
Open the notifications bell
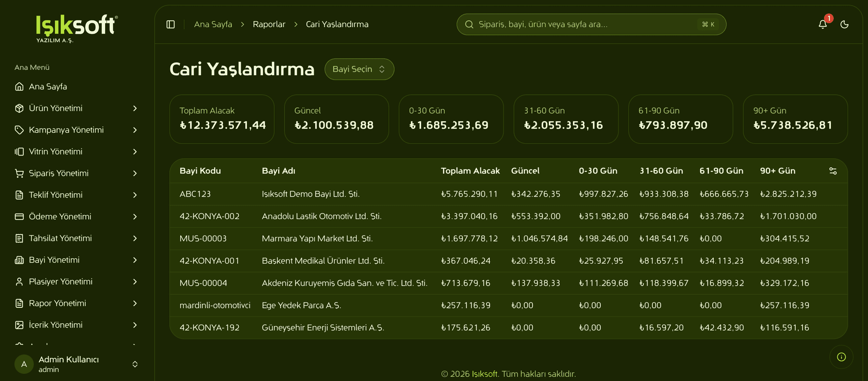pos(823,25)
